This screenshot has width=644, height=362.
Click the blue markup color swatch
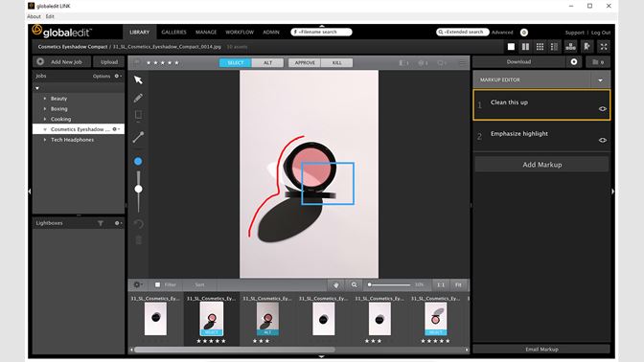pyautogui.click(x=138, y=161)
